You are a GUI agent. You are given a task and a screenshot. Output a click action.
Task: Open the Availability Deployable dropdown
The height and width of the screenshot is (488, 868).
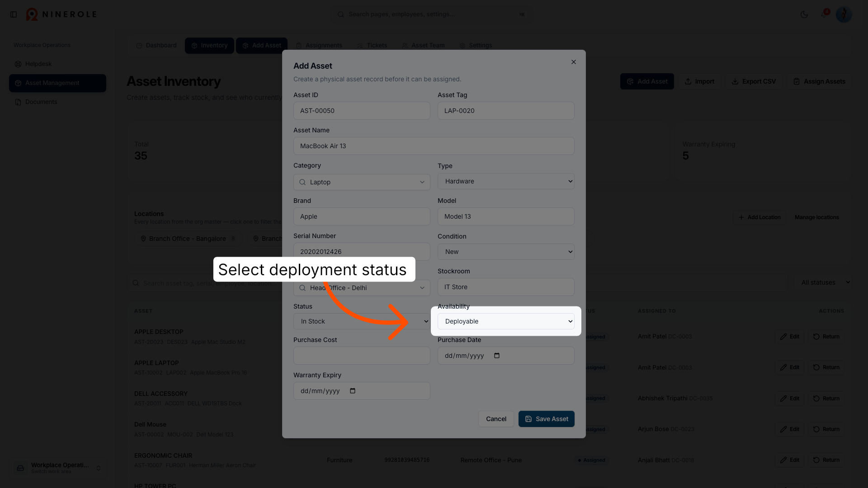click(506, 321)
